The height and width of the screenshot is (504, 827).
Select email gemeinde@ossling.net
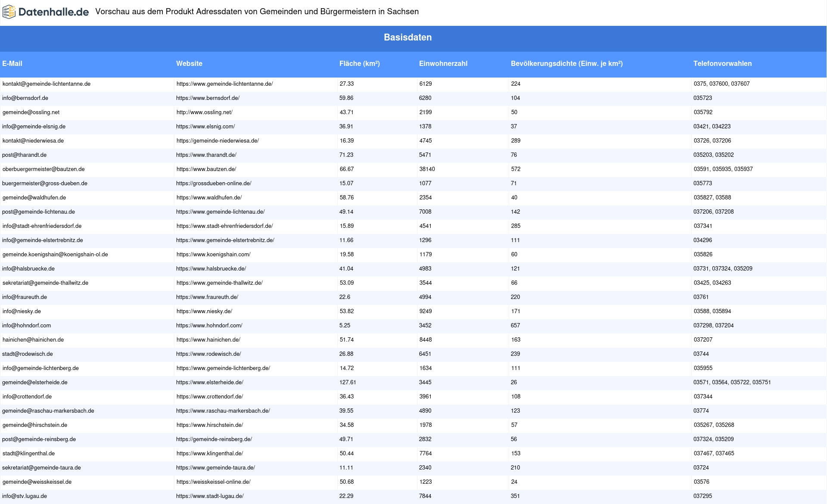31,112
